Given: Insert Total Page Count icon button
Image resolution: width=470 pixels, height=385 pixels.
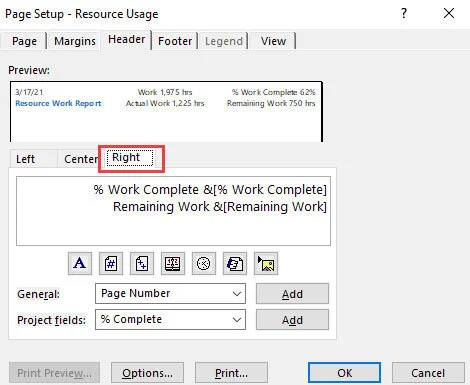Looking at the screenshot, I should pyautogui.click(x=142, y=263).
